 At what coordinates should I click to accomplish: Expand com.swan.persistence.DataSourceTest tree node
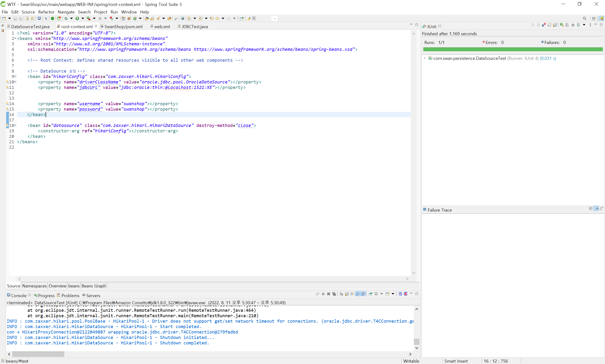coord(424,58)
